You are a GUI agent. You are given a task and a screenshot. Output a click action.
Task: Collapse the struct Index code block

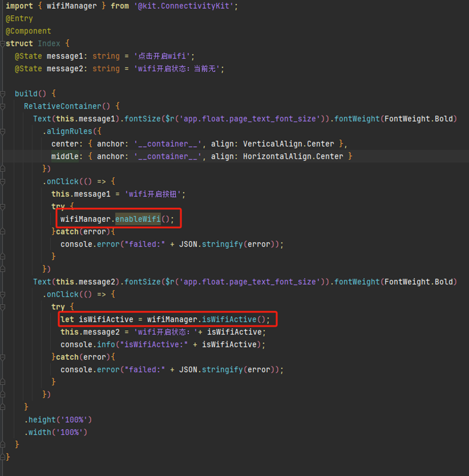pos(3,43)
